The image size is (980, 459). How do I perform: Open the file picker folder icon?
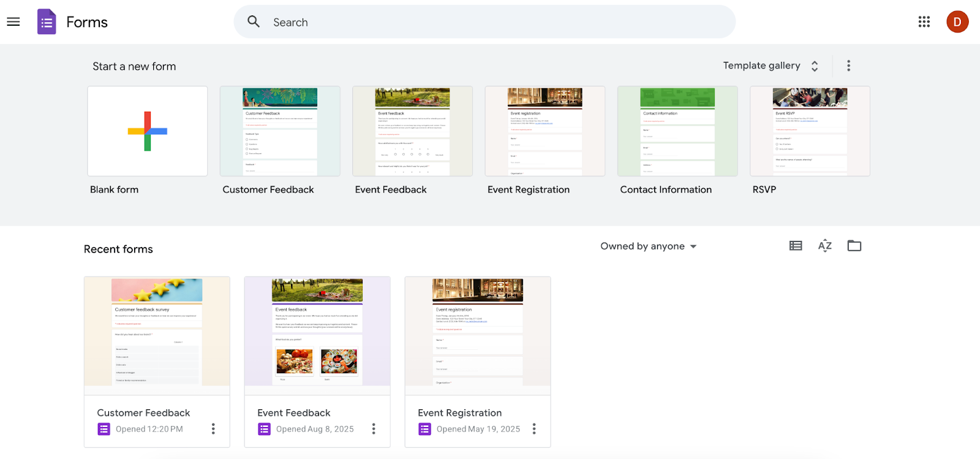(x=854, y=246)
